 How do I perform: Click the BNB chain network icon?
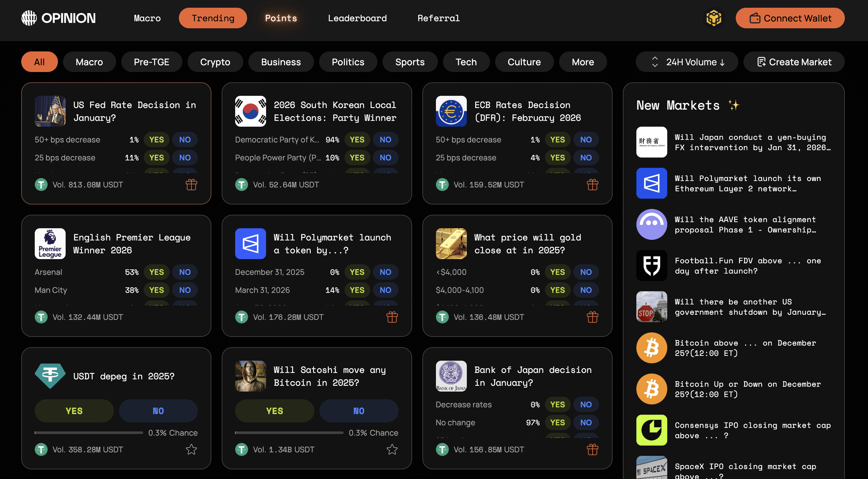(713, 18)
